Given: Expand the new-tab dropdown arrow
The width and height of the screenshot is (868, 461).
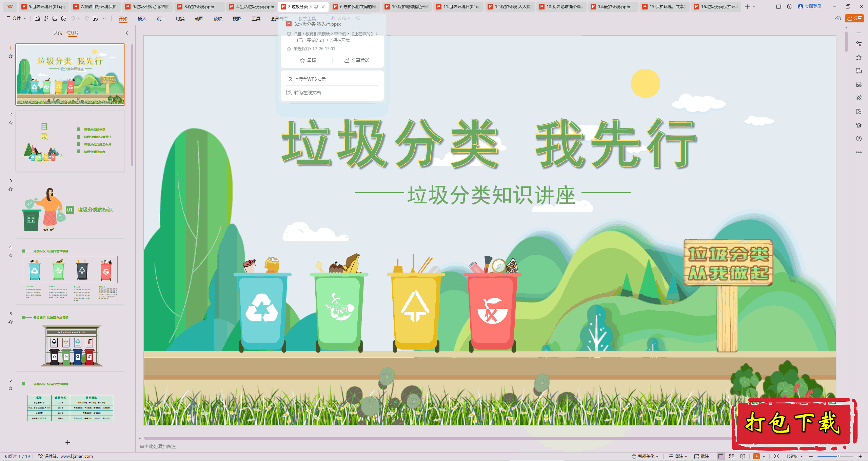Looking at the screenshot, I should [x=754, y=6].
